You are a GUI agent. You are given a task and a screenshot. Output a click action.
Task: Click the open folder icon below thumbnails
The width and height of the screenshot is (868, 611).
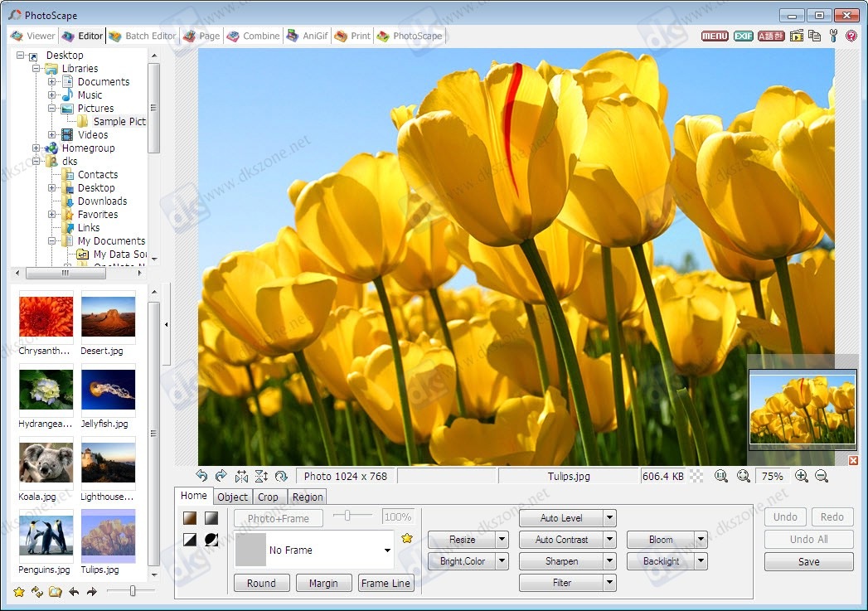pyautogui.click(x=56, y=592)
